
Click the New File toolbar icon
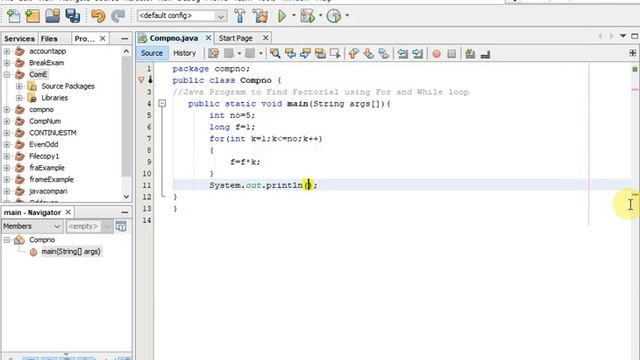(13, 16)
